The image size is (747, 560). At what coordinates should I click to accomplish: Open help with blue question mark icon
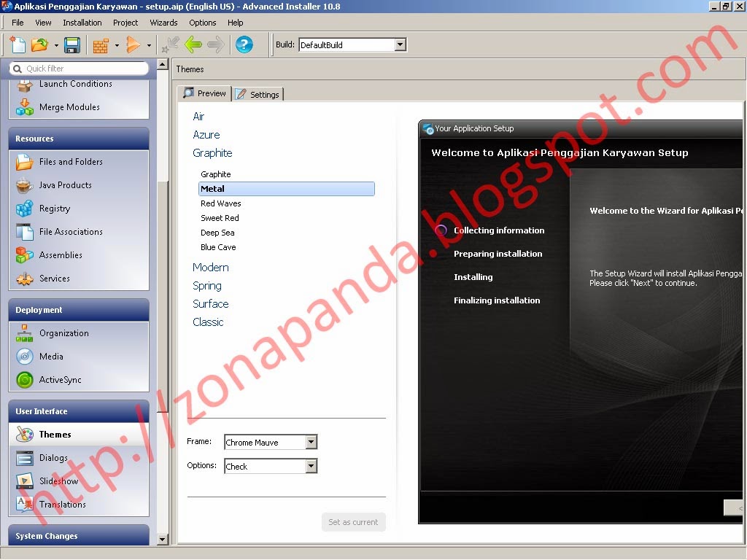tap(244, 44)
